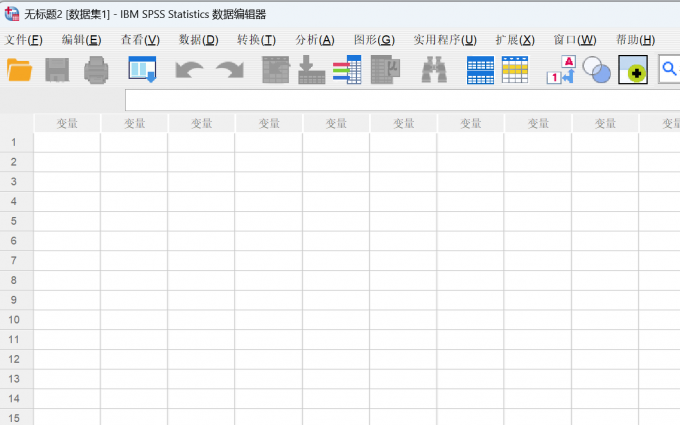Click the Insert variable yellow grid icon
The image size is (680, 425).
click(x=515, y=70)
